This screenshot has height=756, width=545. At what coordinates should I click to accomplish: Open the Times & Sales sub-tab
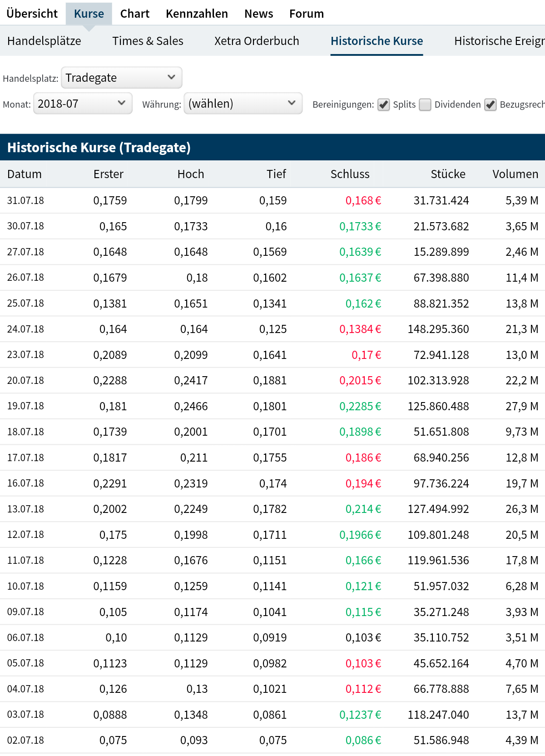[x=148, y=41]
